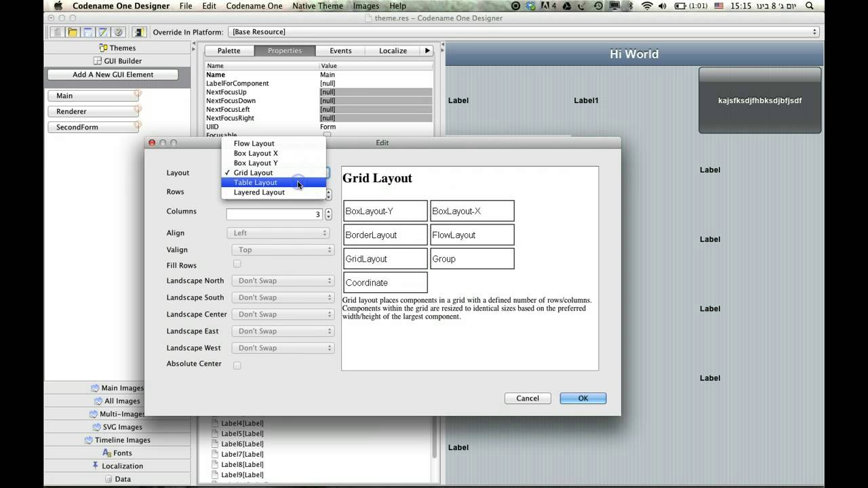Click the OK button

coord(583,399)
